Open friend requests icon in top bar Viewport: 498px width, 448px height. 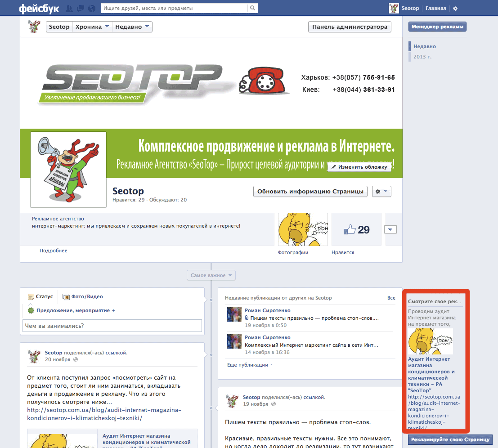click(70, 9)
